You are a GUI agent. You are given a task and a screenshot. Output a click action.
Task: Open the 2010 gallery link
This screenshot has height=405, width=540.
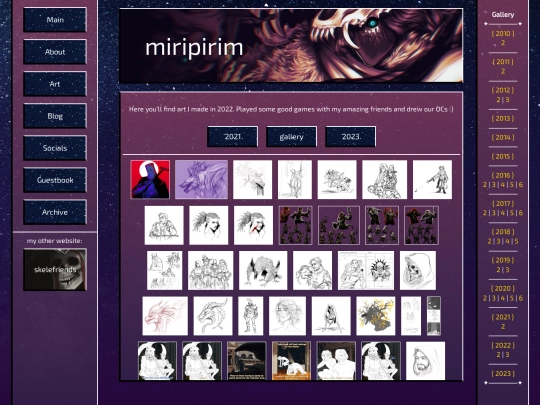point(503,33)
